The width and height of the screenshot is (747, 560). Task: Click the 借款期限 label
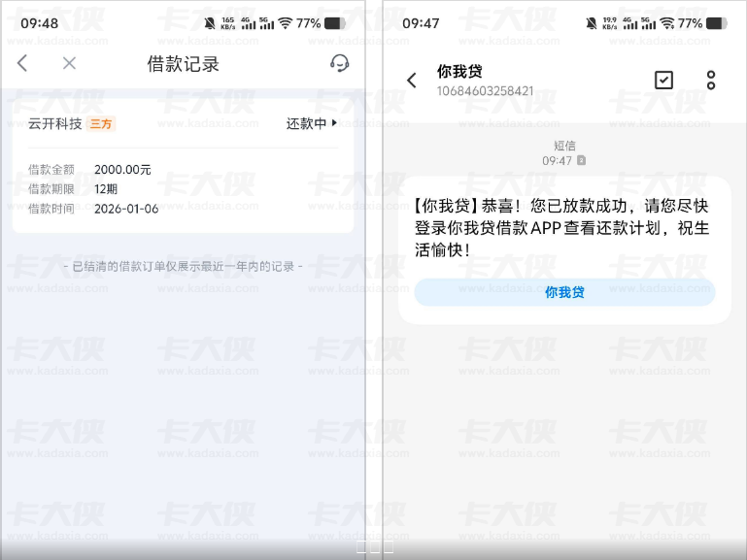tap(51, 189)
